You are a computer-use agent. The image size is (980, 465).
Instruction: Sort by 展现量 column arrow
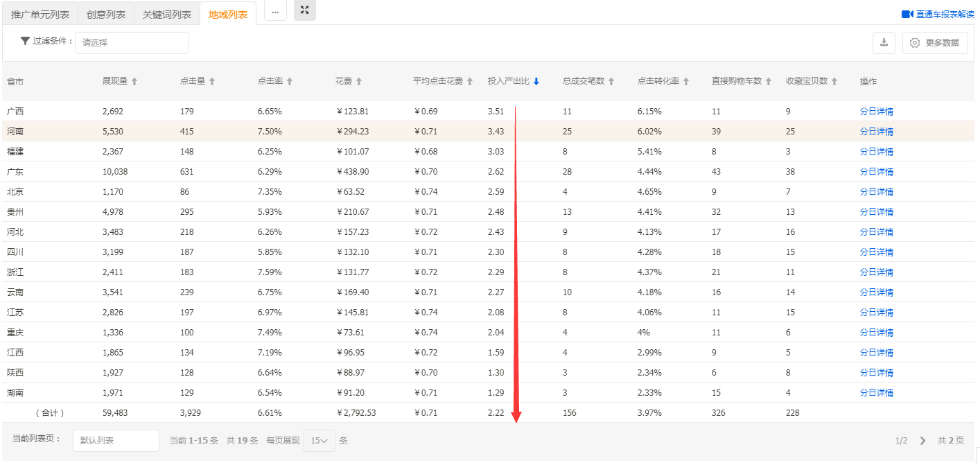[134, 82]
